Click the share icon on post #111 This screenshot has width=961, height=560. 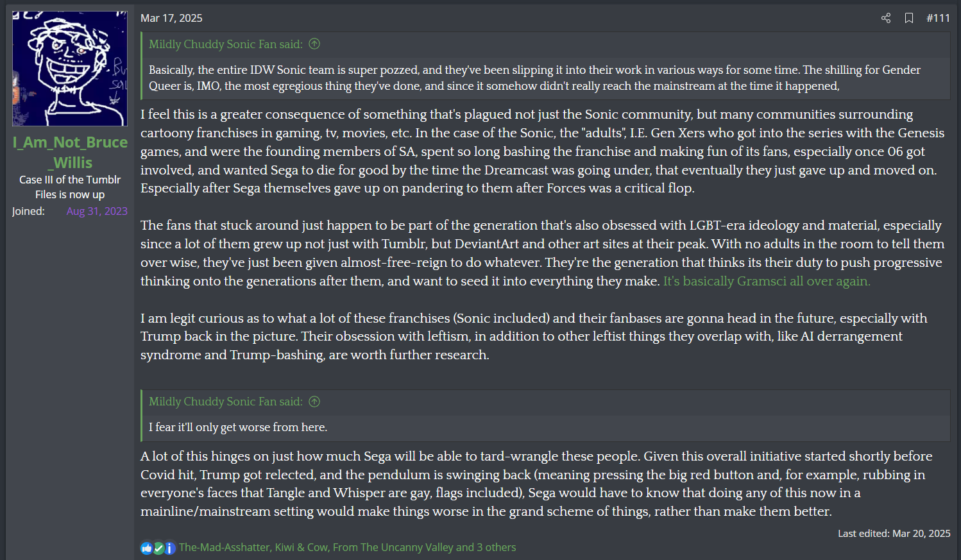click(886, 18)
